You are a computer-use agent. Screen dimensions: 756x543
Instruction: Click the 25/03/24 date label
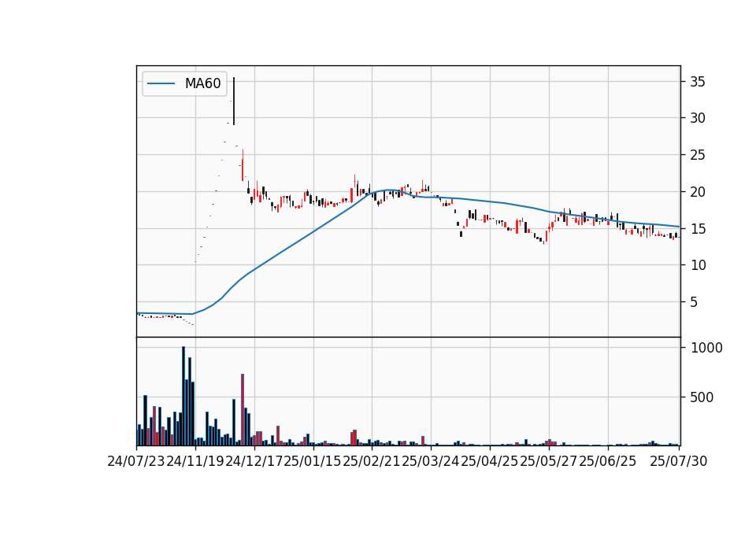[431, 461]
